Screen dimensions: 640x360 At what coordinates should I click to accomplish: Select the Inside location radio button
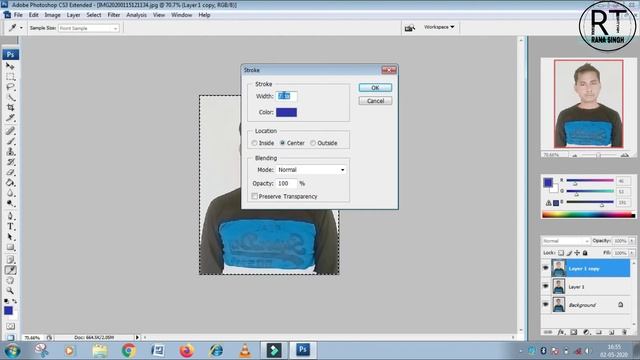254,143
